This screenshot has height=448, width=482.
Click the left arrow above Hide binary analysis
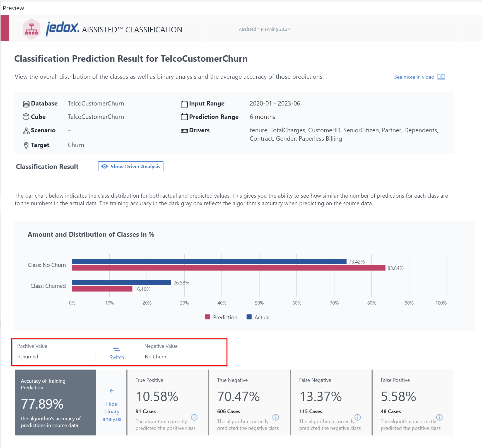pyautogui.click(x=112, y=391)
